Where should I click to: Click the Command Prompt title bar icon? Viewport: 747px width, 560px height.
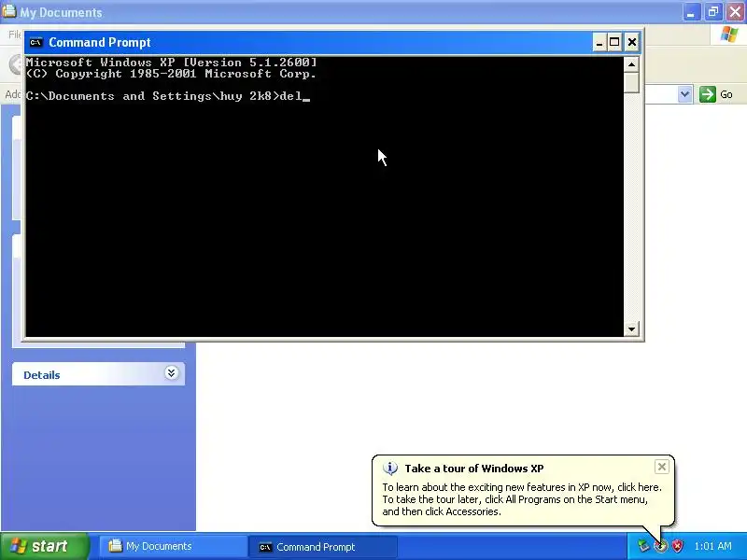tap(35, 42)
